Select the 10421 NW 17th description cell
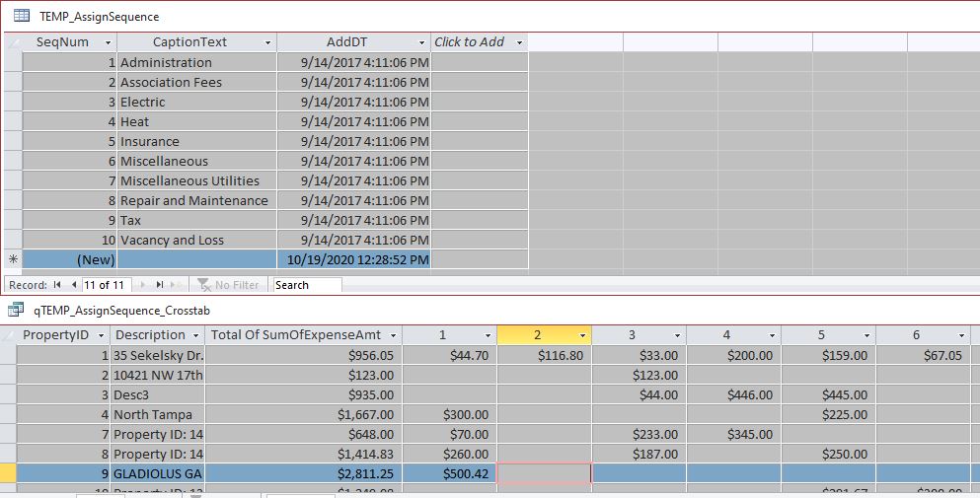 [x=157, y=375]
